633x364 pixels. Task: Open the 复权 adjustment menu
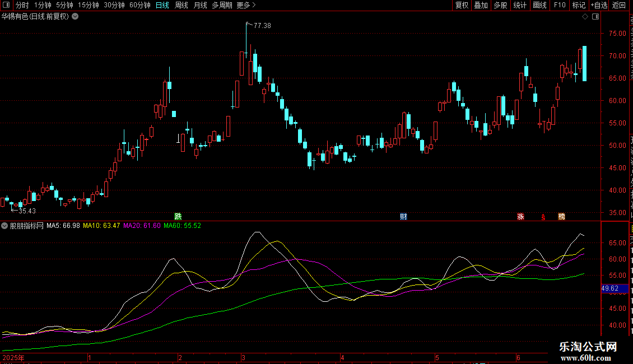point(462,5)
